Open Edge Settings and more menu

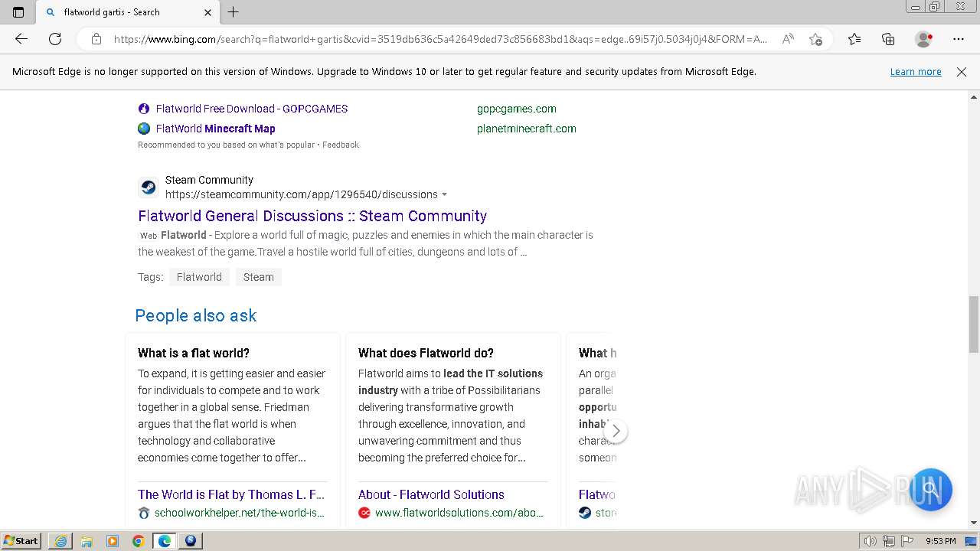point(959,39)
